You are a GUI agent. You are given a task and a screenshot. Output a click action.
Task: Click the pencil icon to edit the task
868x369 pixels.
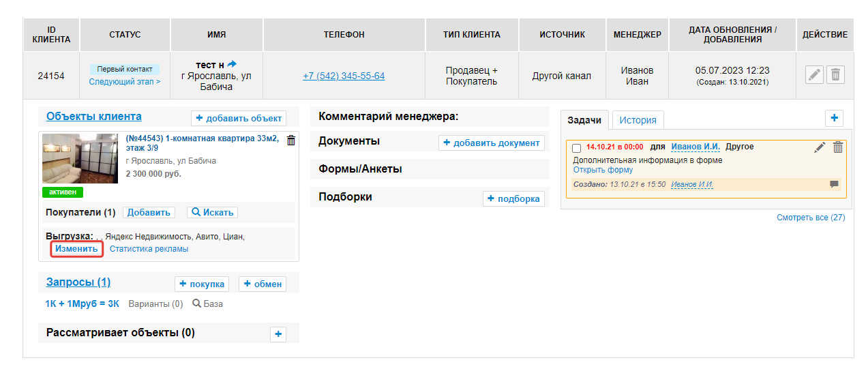coord(820,147)
